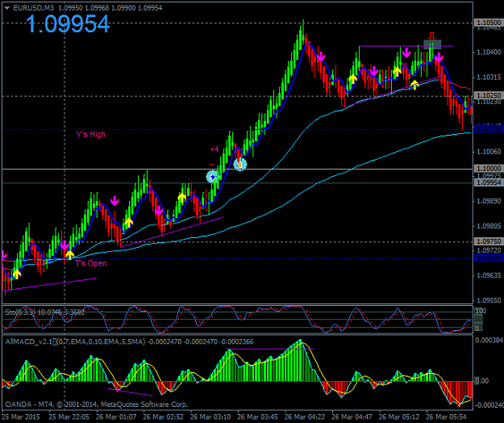Click the 1.10315 price axis label
The image size is (504, 423).
(x=489, y=77)
